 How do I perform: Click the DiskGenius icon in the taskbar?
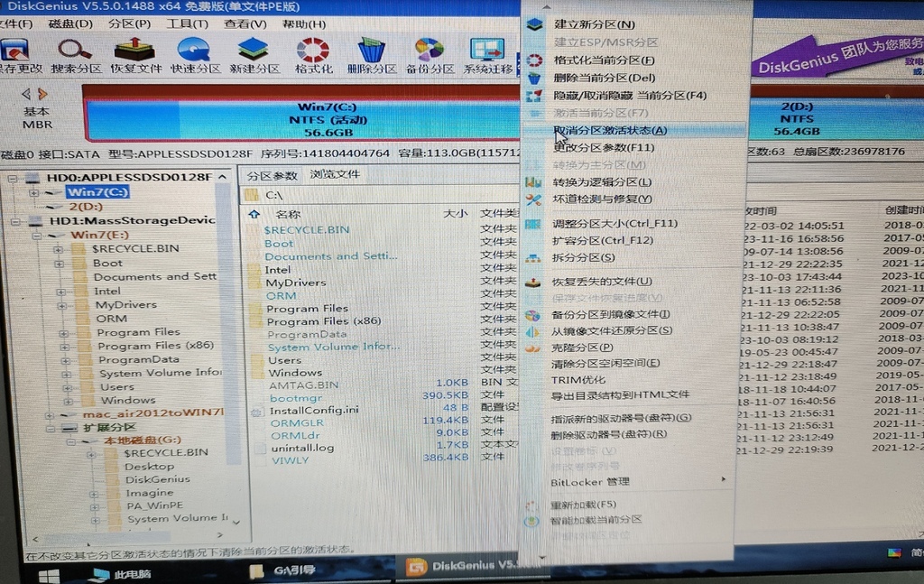tap(418, 567)
